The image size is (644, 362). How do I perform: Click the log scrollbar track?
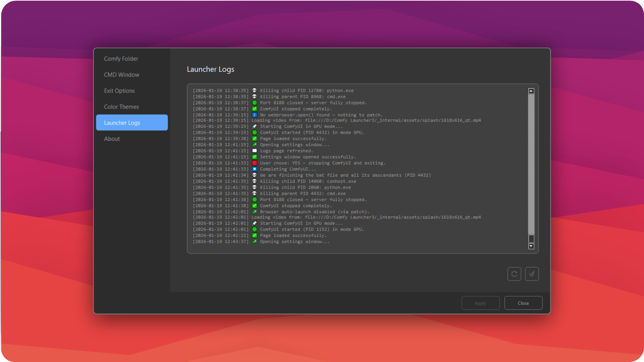coord(531,164)
